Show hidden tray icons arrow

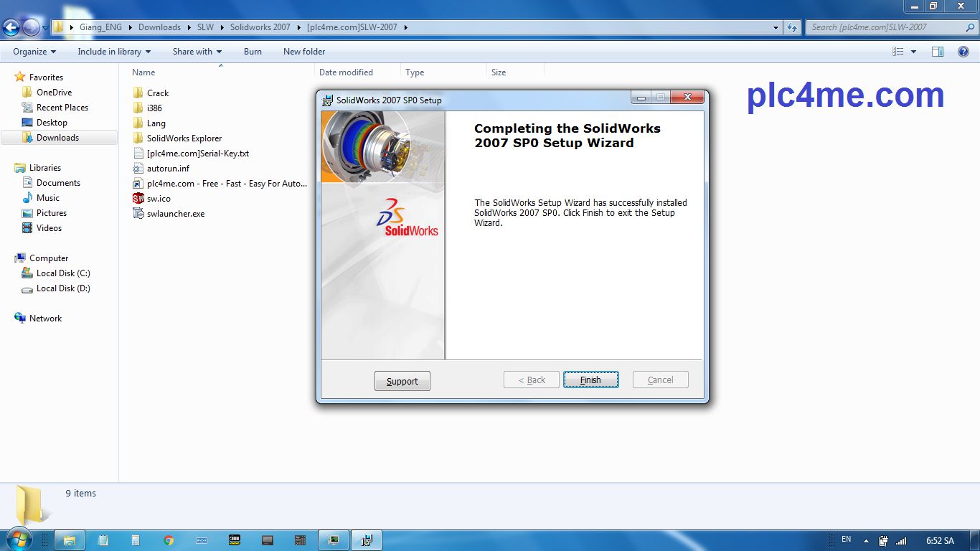[866, 541]
